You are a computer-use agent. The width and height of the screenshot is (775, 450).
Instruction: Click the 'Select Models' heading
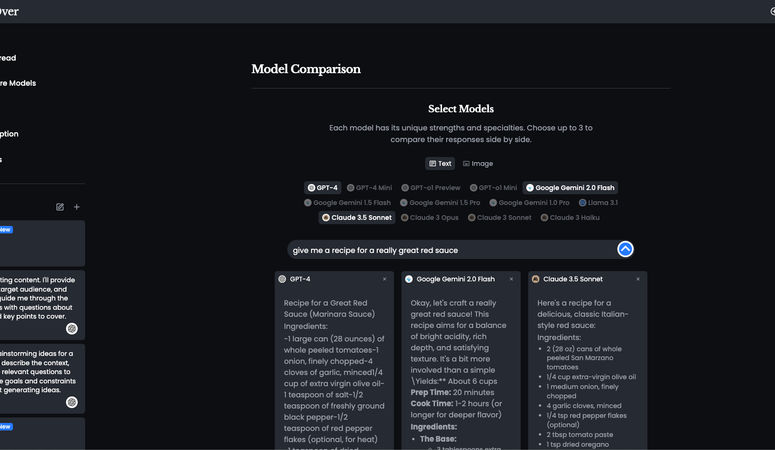(461, 109)
